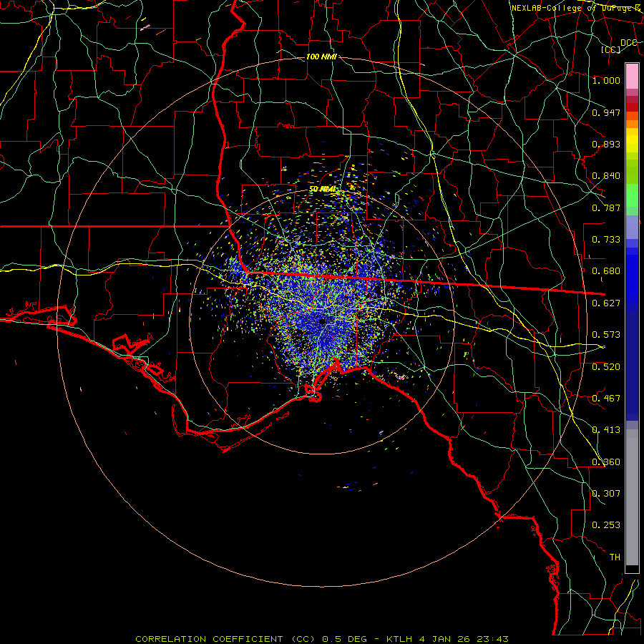Pick the lavender segment near 0.733
The image size is (644, 644).
pos(632,228)
